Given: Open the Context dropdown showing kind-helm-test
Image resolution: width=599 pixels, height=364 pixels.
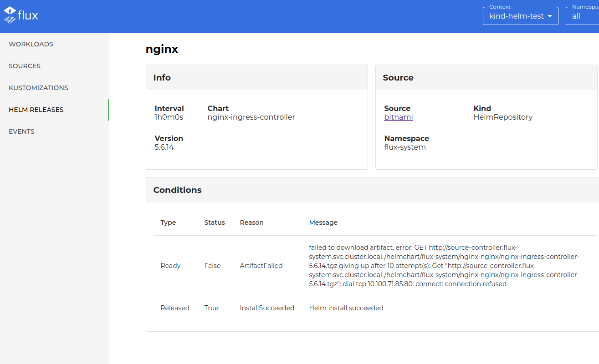Looking at the screenshot, I should point(520,16).
